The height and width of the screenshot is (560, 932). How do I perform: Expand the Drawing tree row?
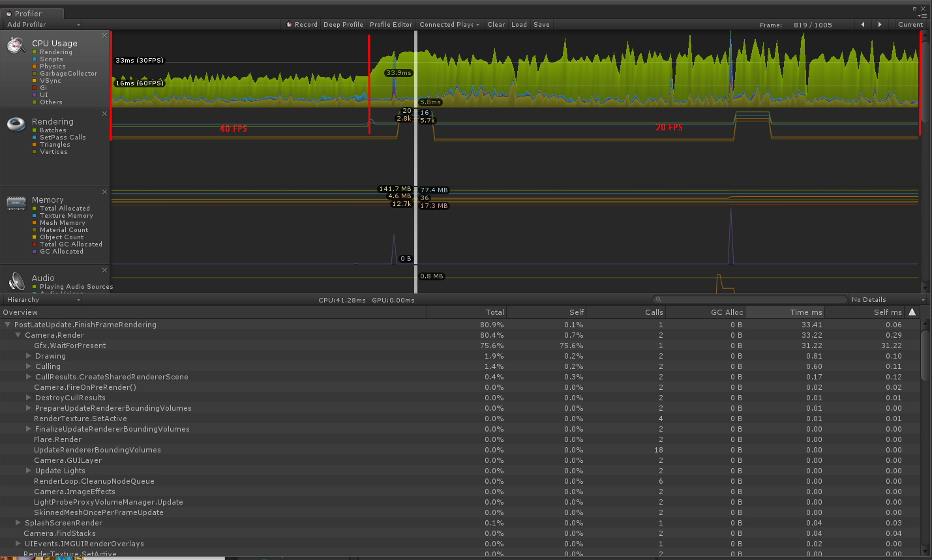coord(29,356)
